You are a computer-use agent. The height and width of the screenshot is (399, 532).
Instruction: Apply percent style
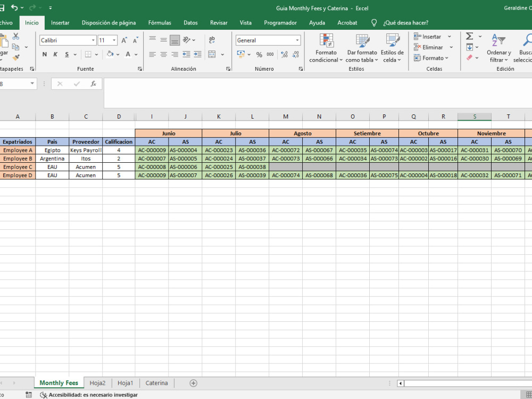tap(259, 55)
